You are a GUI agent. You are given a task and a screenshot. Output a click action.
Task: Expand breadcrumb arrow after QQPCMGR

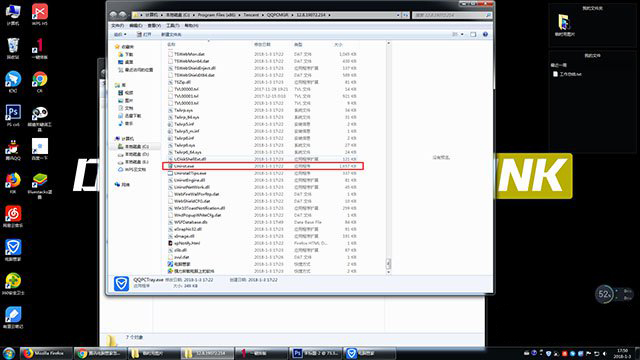click(x=292, y=15)
